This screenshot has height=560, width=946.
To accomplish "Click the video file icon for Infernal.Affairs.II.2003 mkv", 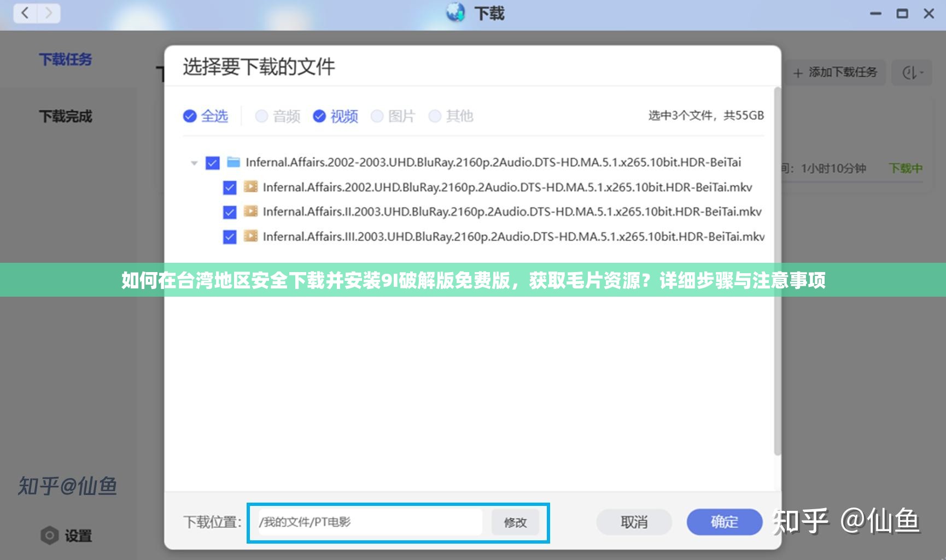I will (x=251, y=211).
